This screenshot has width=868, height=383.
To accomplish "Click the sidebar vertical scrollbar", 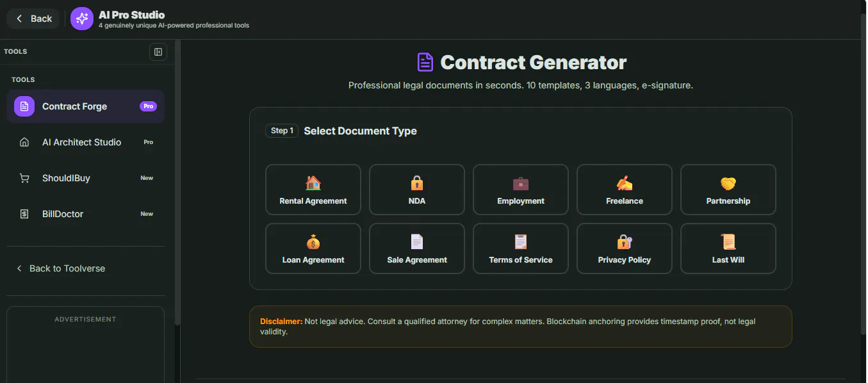I will tap(177, 183).
